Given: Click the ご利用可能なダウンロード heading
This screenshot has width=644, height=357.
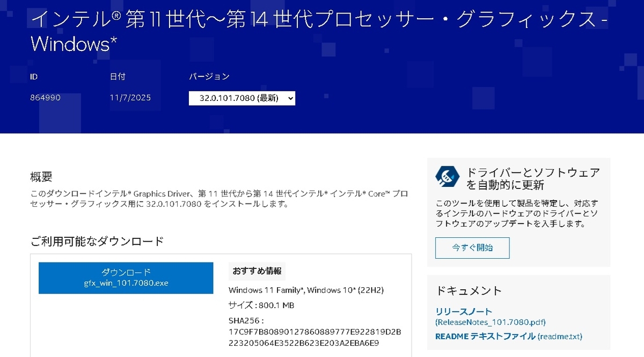Looking at the screenshot, I should [97, 241].
